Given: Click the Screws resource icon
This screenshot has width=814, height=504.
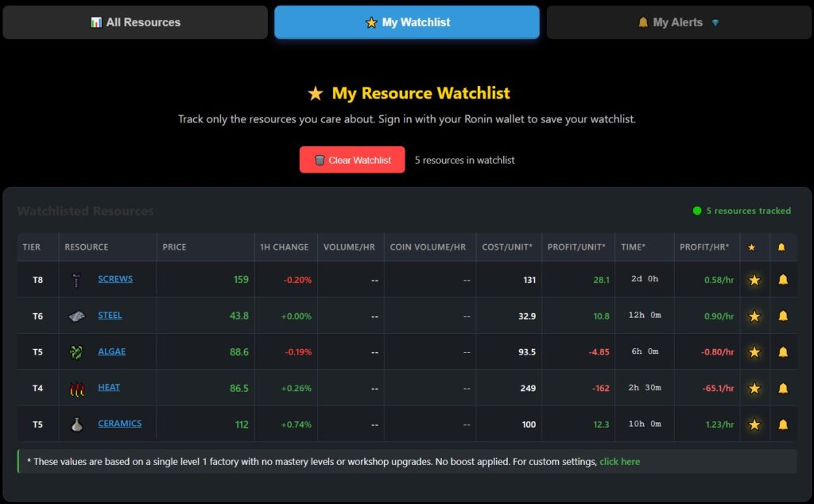Looking at the screenshot, I should pyautogui.click(x=76, y=280).
